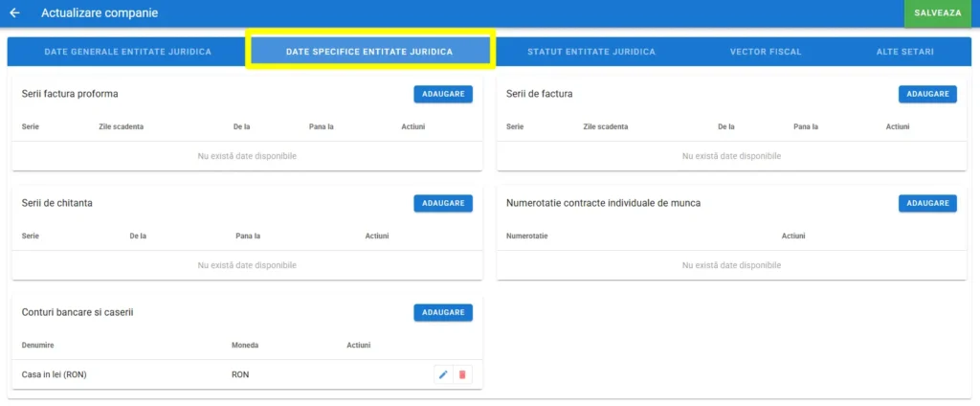
Task: Select the Date specifice entitate juridica tab
Action: coord(369,52)
